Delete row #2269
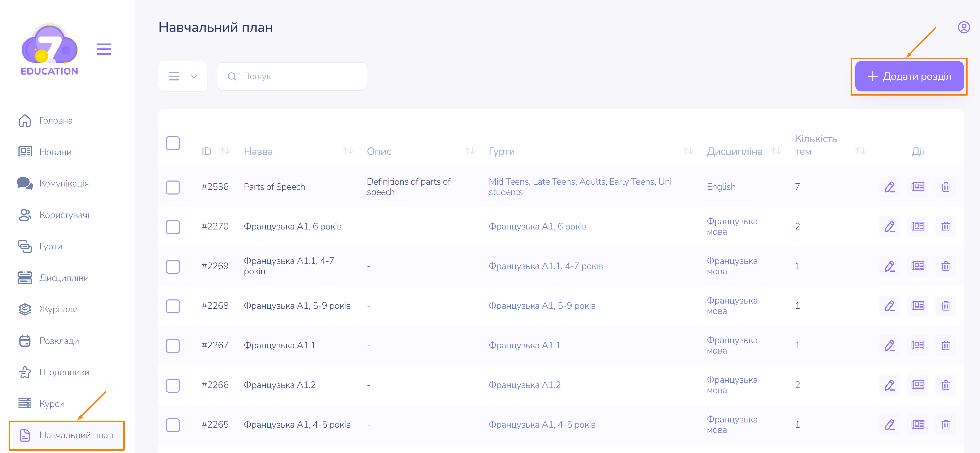The height and width of the screenshot is (453, 980). pos(945,266)
